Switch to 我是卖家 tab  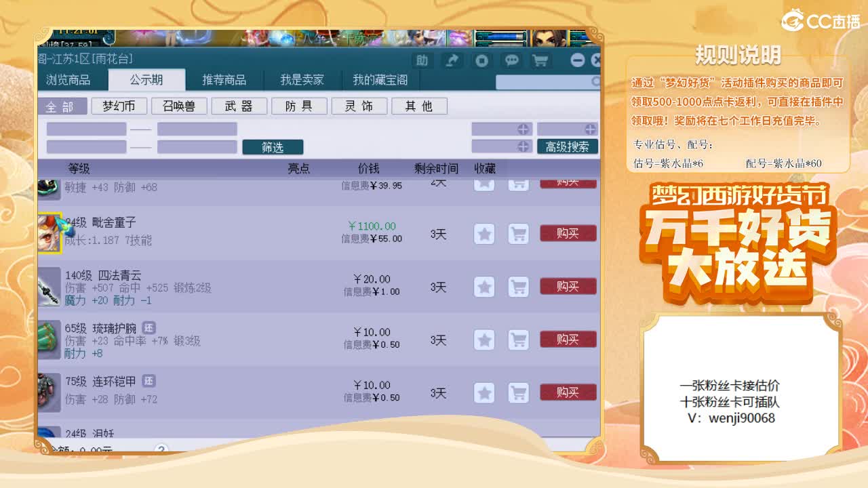click(x=302, y=80)
